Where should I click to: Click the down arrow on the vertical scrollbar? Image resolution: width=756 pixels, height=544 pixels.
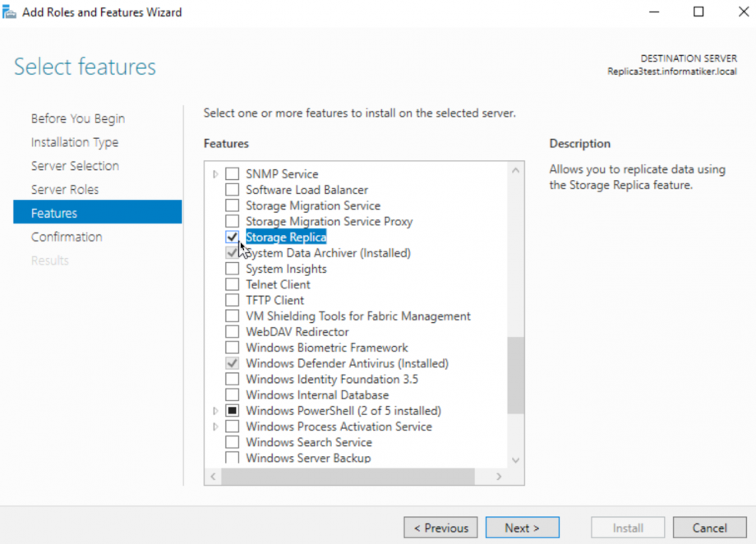(x=516, y=459)
